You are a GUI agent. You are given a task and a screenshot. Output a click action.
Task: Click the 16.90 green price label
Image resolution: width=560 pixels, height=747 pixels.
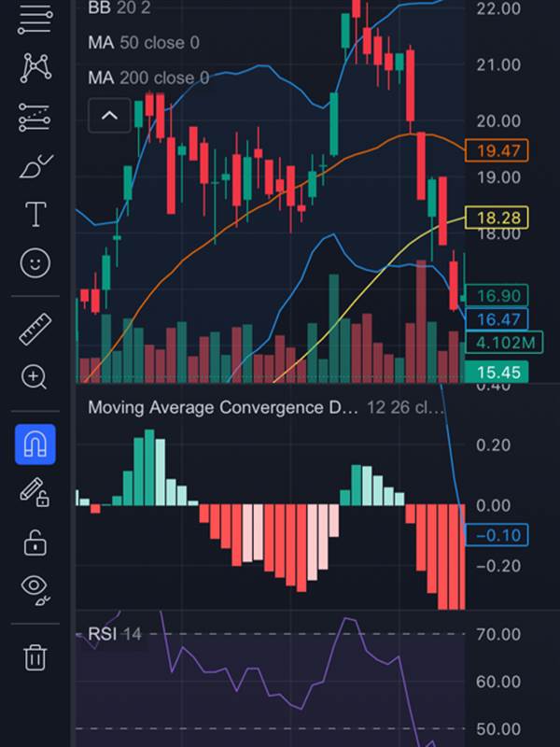tap(497, 295)
